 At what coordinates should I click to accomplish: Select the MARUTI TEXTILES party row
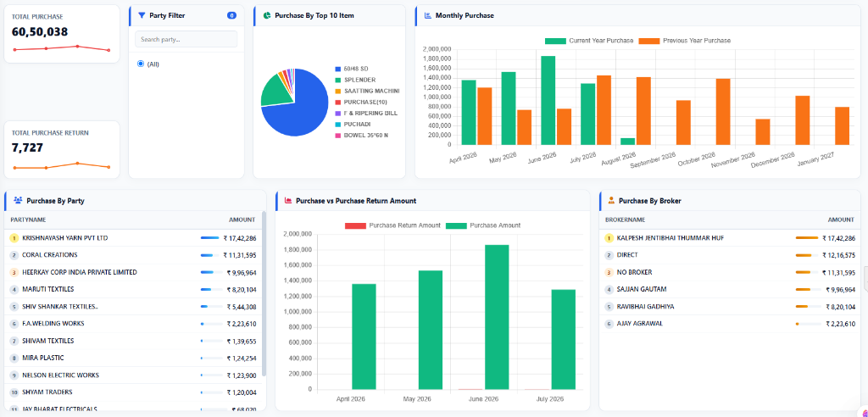click(x=133, y=290)
